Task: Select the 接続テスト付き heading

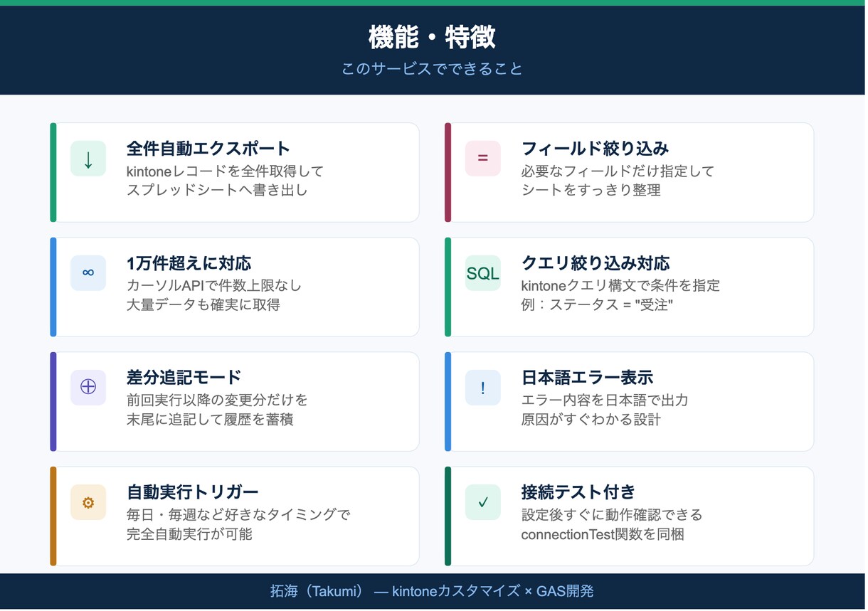Action: point(578,492)
